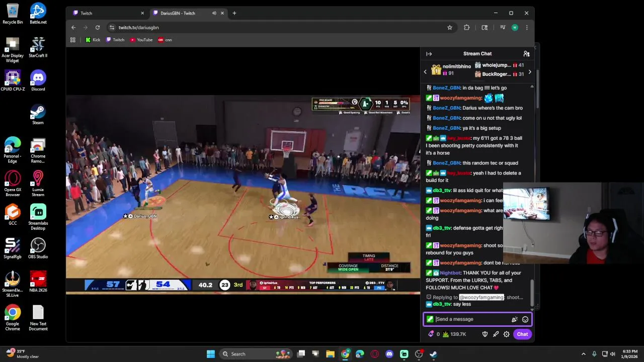This screenshot has height=362, width=644.
Task: Open the YouTube bookmark
Action: pos(141,40)
